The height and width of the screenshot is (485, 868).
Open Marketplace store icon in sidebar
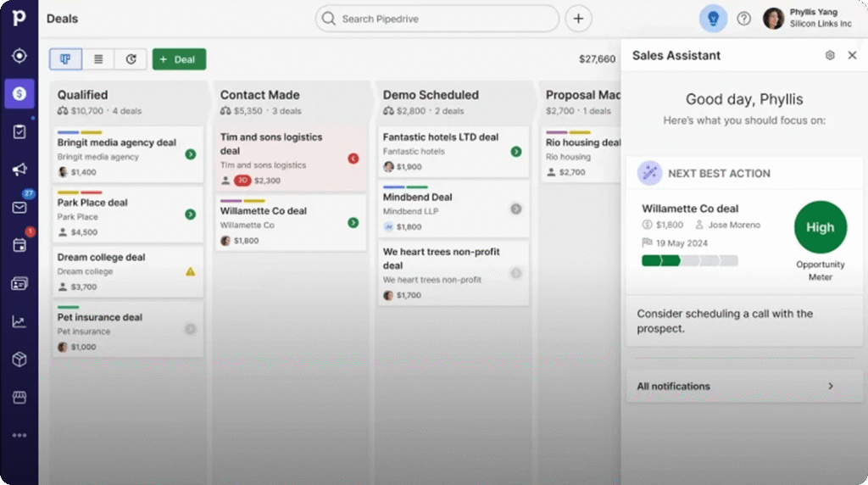19,397
